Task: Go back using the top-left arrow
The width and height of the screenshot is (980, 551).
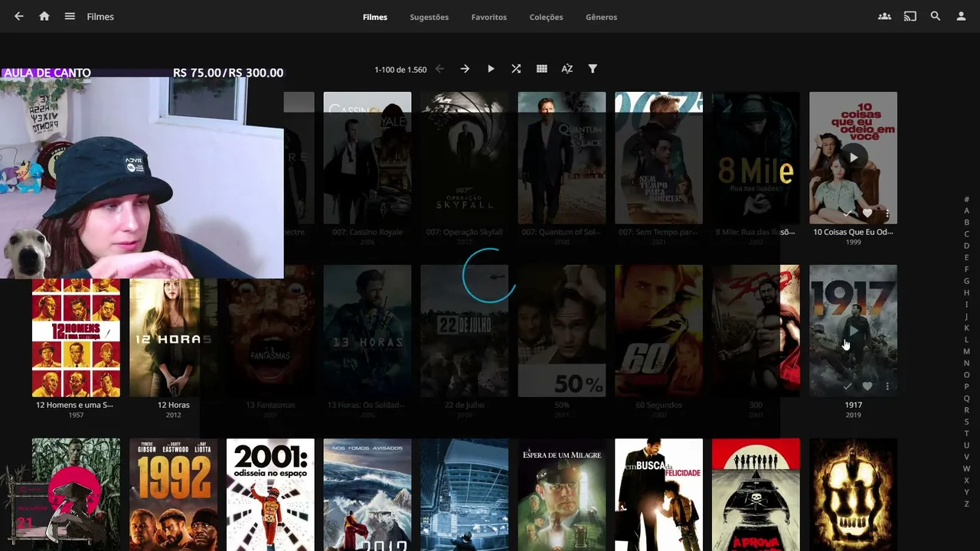Action: click(19, 16)
